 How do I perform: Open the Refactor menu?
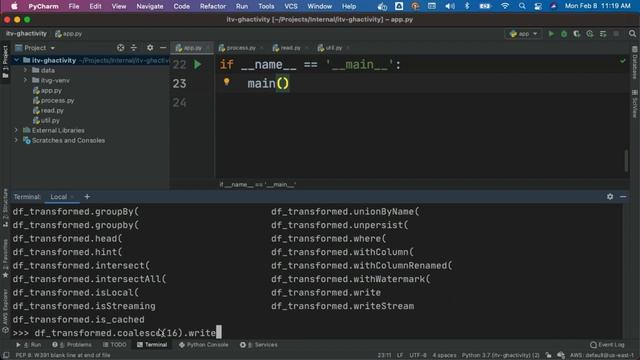(213, 6)
